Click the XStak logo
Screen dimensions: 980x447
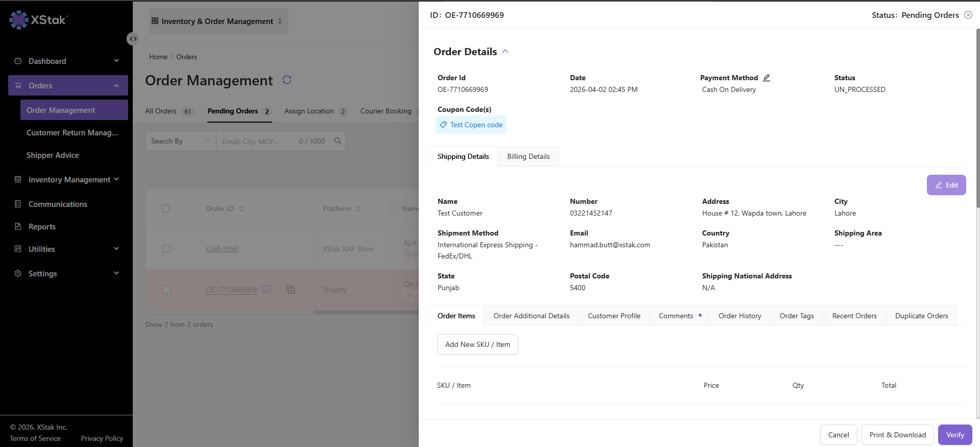click(x=38, y=20)
